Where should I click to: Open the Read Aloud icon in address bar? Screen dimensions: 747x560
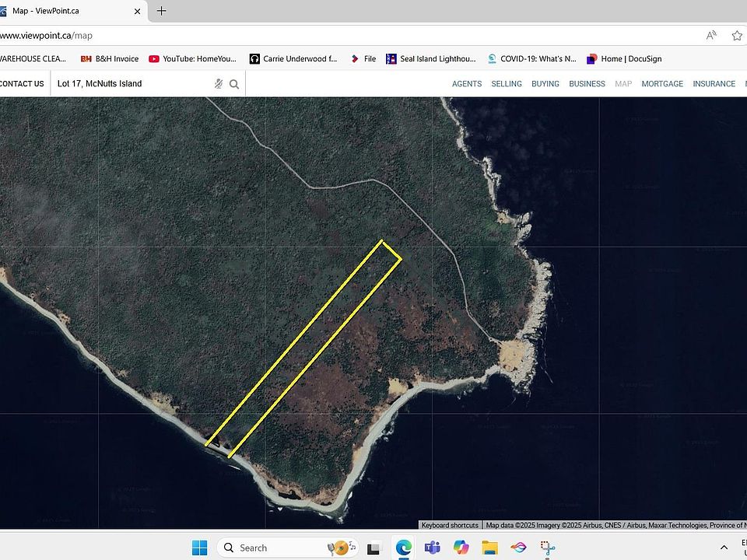pos(711,35)
